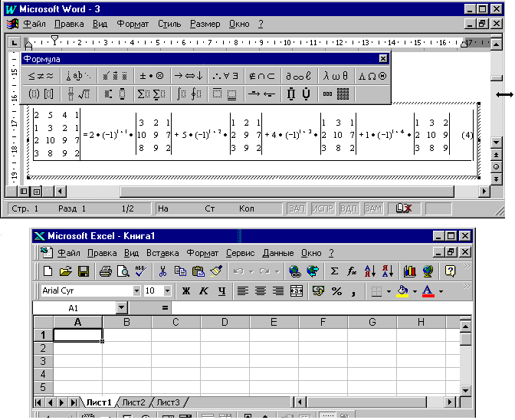Screen dimensions: 515x420
Task: Print the Excel sheet
Action: coord(106,271)
